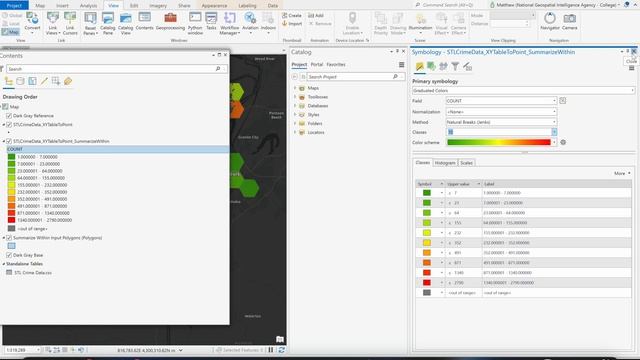This screenshot has width=640, height=360.
Task: Select List By Data Source icon
Action: tap(20, 81)
